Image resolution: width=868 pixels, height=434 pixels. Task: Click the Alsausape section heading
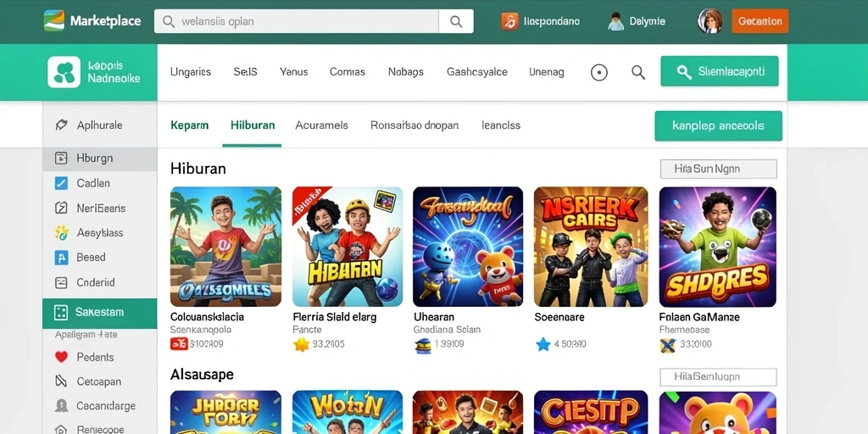click(202, 375)
